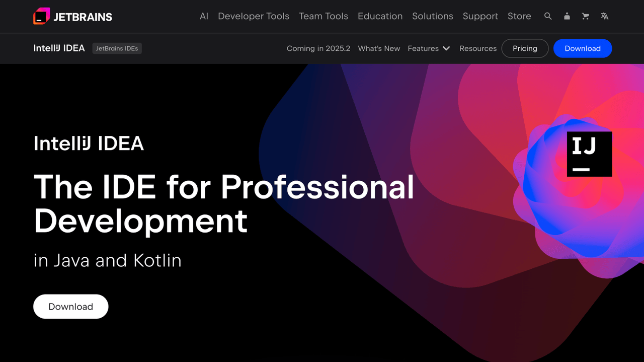
Task: Open the Team Tools menu
Action: pyautogui.click(x=324, y=16)
